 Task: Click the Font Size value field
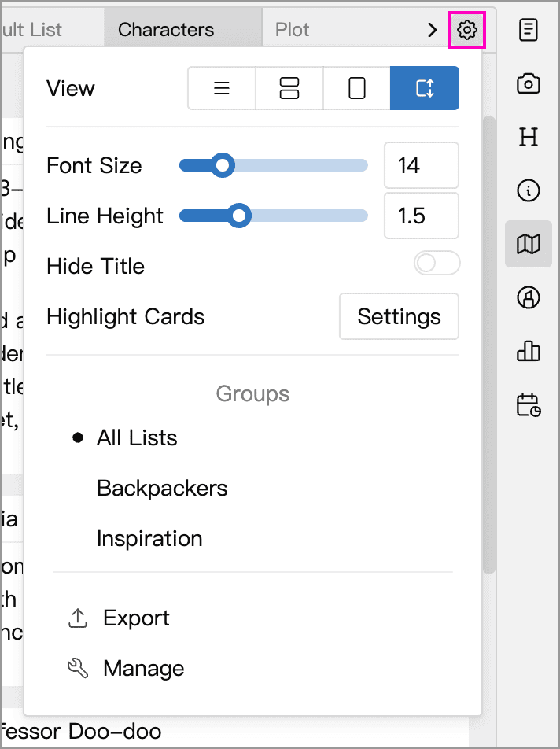[422, 165]
